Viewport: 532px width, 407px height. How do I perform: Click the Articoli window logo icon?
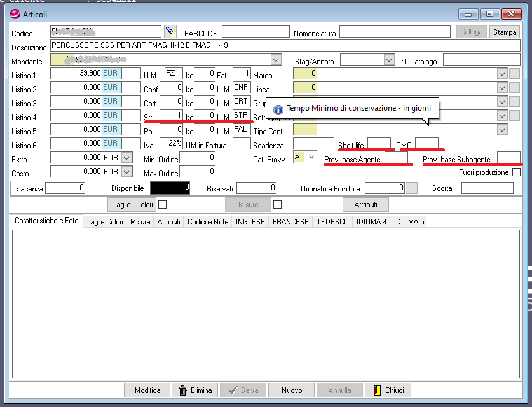pos(15,14)
